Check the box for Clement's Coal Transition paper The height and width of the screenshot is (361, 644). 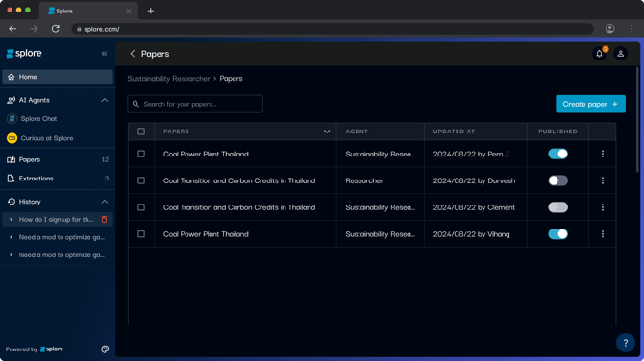click(141, 207)
